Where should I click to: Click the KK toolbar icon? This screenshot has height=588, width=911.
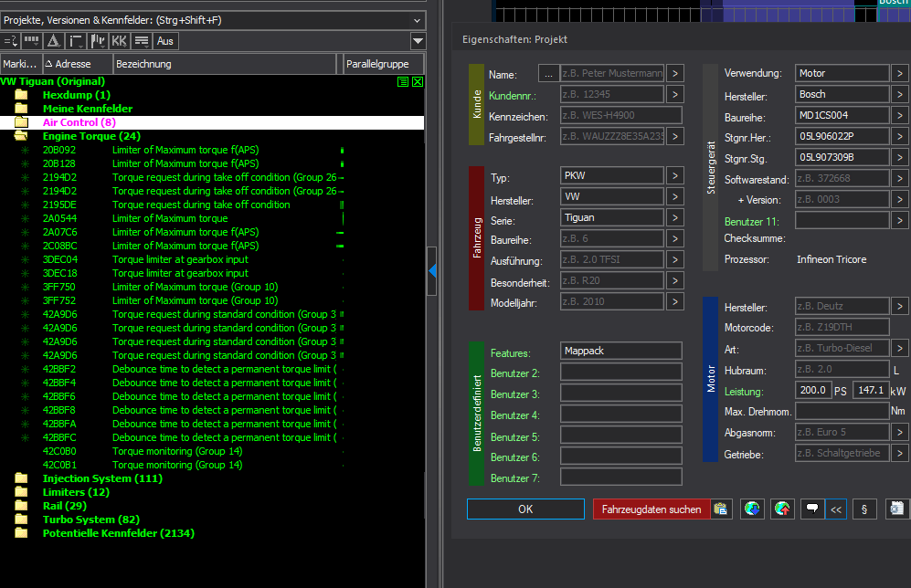(119, 41)
